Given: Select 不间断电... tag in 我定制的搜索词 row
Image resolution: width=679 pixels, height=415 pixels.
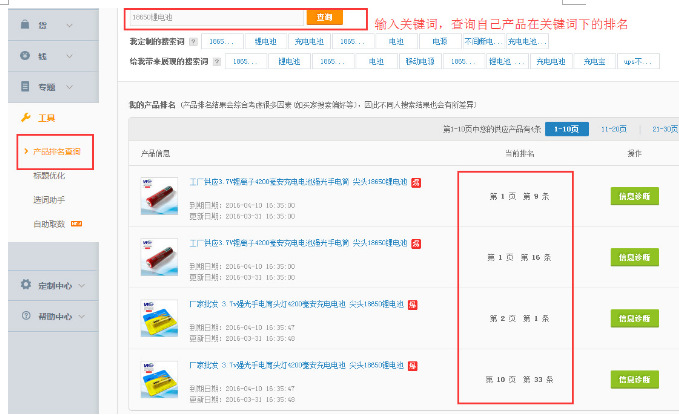Looking at the screenshot, I should [x=484, y=41].
